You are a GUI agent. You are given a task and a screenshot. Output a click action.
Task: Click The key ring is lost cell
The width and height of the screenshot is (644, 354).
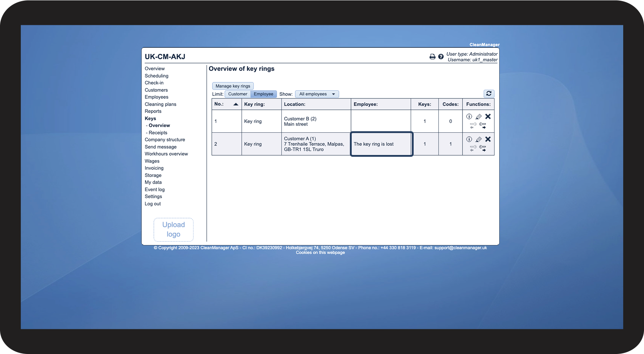(381, 144)
